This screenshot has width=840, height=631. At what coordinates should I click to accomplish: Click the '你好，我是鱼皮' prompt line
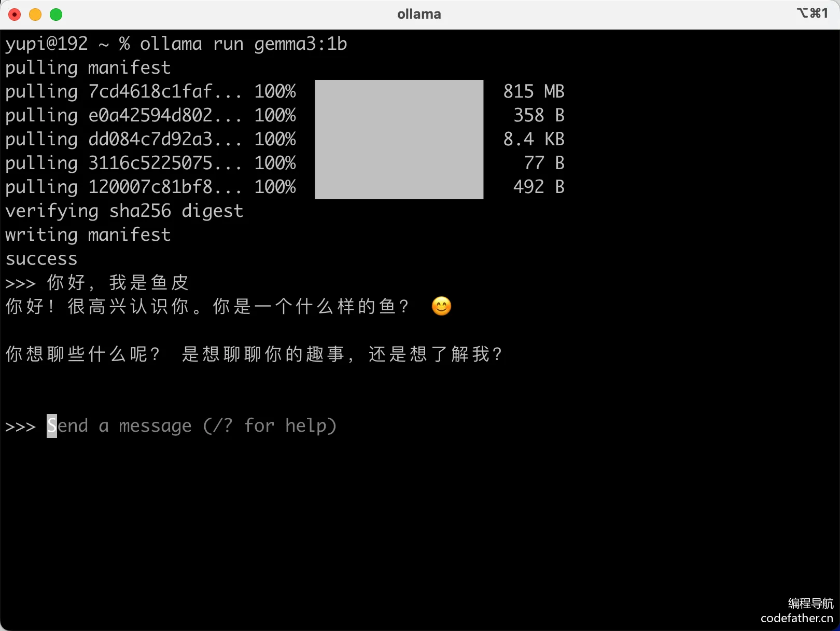pos(97,283)
